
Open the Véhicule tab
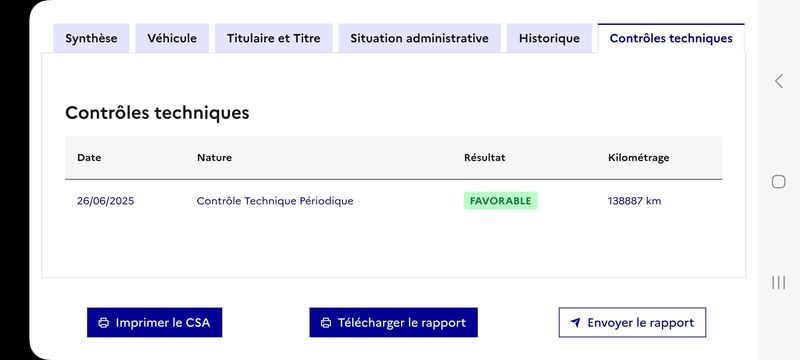pyautogui.click(x=172, y=38)
